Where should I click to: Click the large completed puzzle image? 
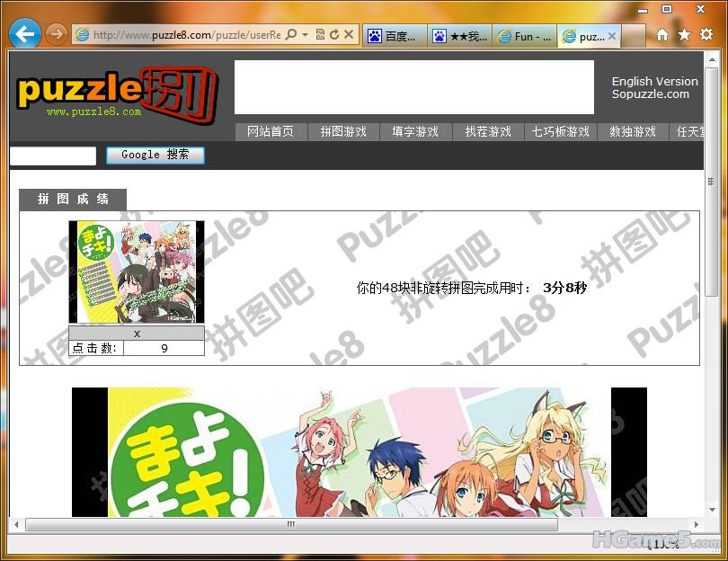click(x=360, y=452)
